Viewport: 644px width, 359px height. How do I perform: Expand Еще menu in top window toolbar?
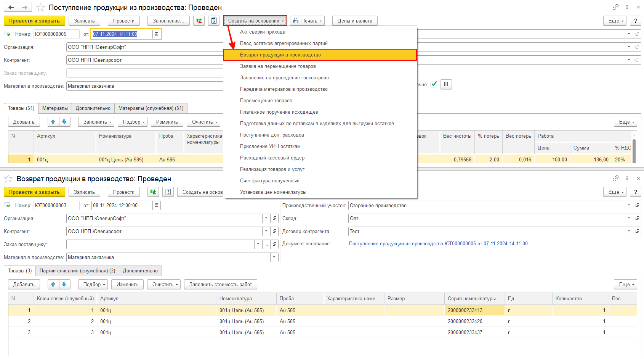point(615,21)
